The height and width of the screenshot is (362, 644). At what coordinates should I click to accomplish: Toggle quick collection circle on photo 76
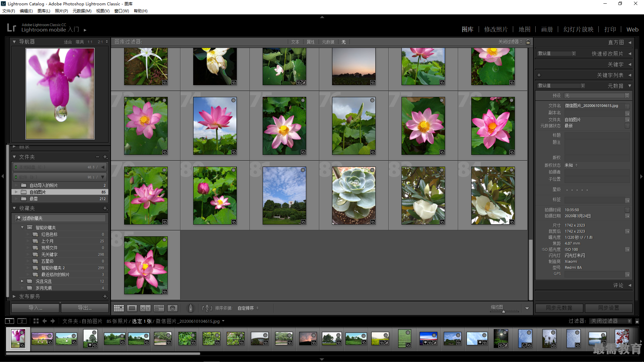(x=372, y=100)
